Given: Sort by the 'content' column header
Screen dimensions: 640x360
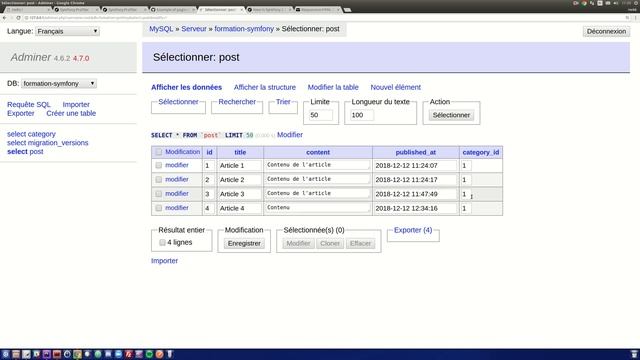Looking at the screenshot, I should (318, 152).
